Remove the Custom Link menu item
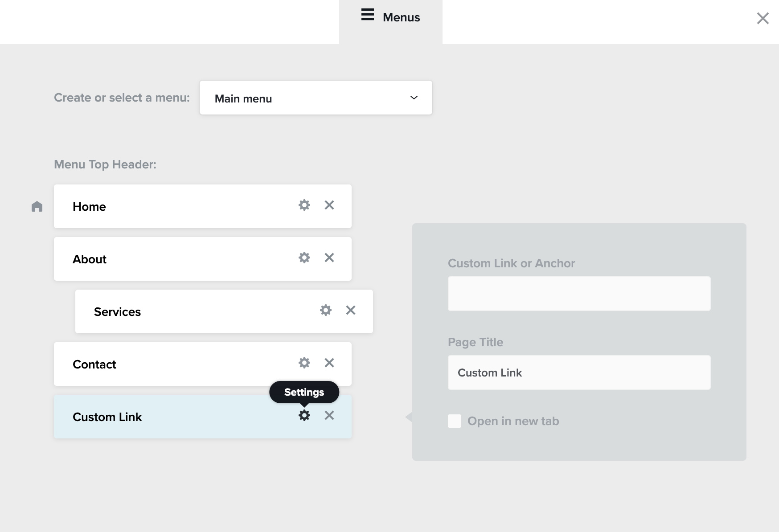The image size is (779, 532). [329, 415]
